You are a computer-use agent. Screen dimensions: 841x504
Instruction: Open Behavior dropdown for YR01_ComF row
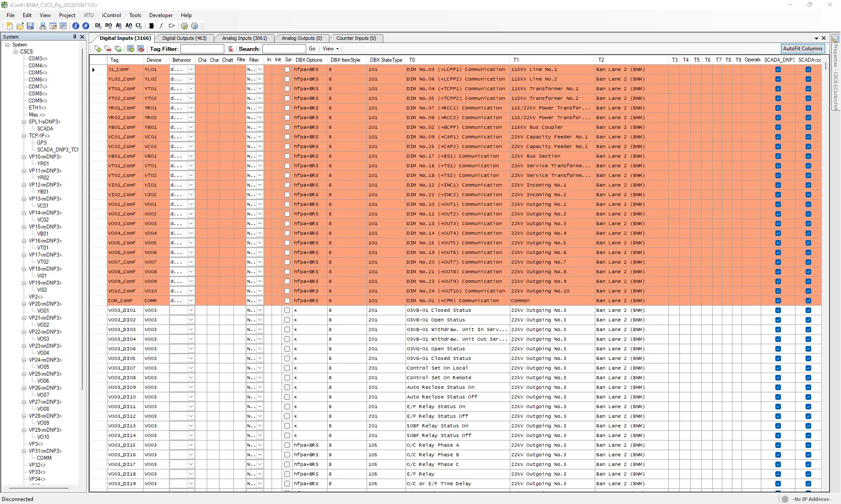(191, 108)
